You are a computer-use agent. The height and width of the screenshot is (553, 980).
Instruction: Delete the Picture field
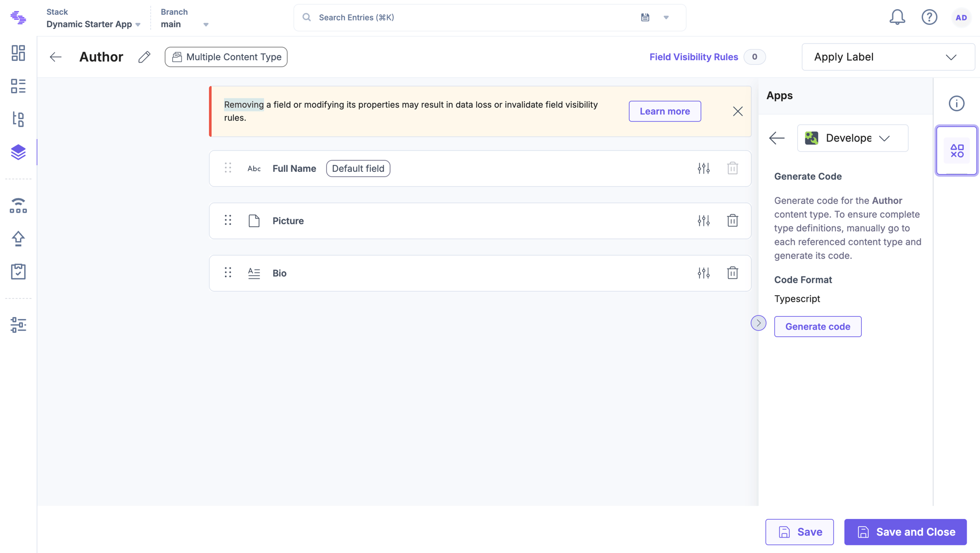(732, 221)
